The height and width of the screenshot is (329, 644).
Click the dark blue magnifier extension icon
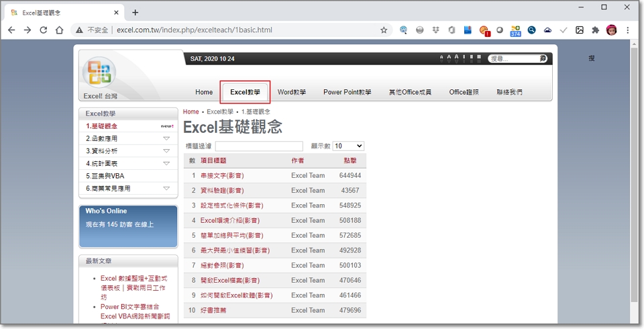click(x=531, y=30)
